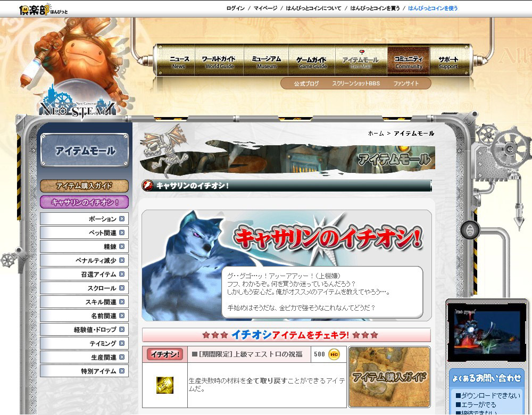Click the はんびっとコインを買う link
Viewport: 532px width, 415px height.
(x=374, y=9)
